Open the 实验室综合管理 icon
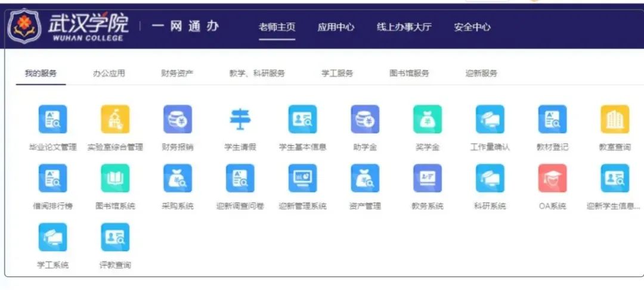 pyautogui.click(x=115, y=120)
